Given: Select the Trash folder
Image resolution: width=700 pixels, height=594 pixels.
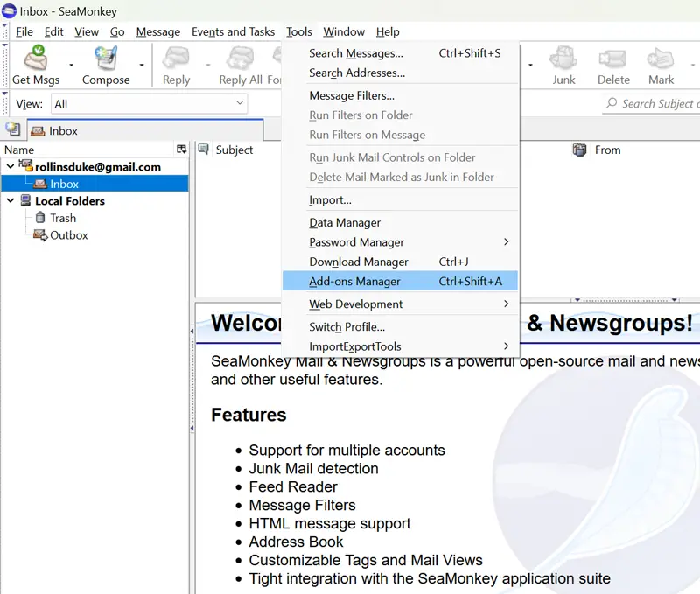Looking at the screenshot, I should tap(62, 218).
